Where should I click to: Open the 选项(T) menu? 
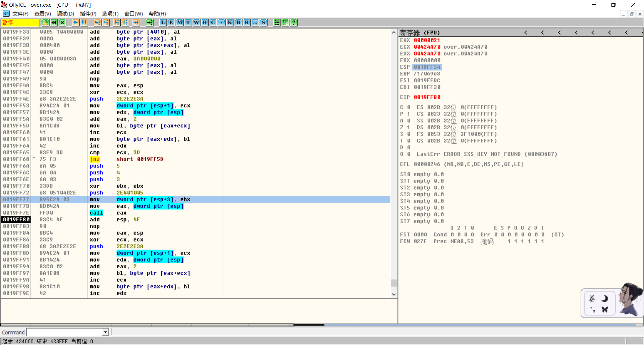(x=110, y=14)
